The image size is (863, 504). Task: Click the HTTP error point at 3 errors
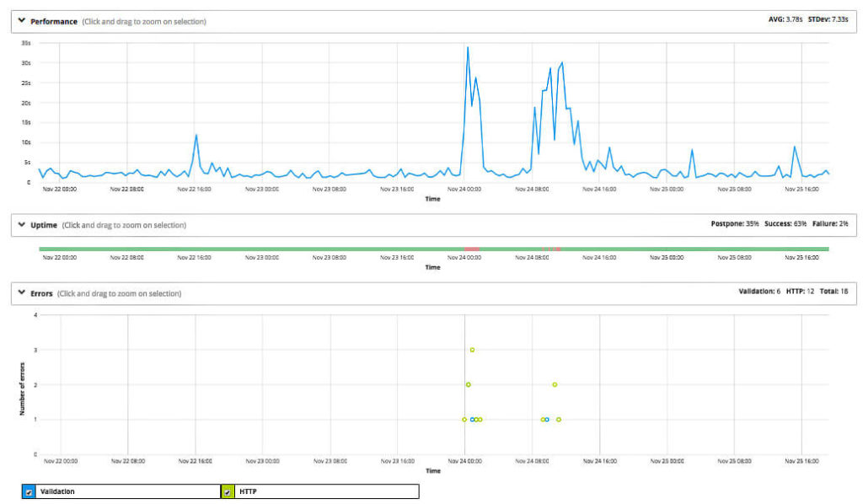click(x=472, y=350)
